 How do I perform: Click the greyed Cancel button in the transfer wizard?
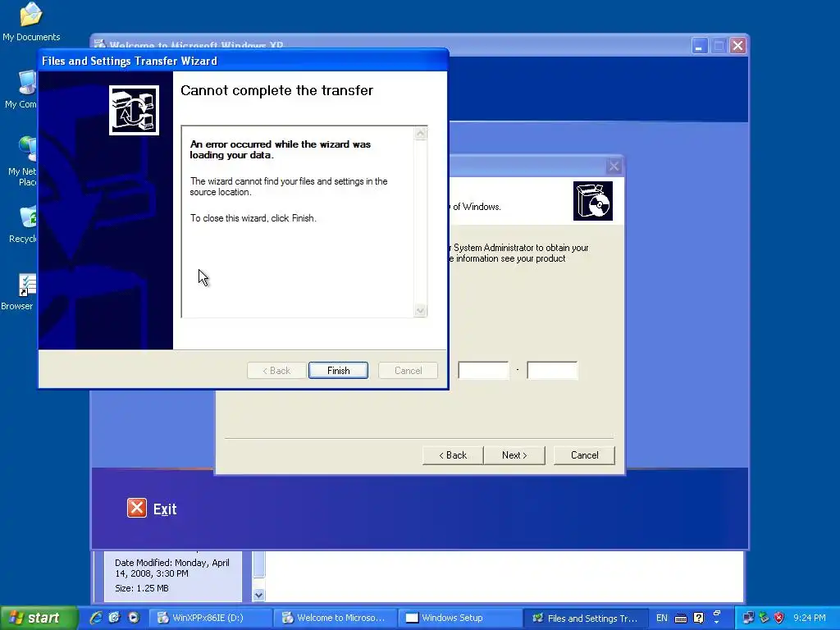[408, 370]
